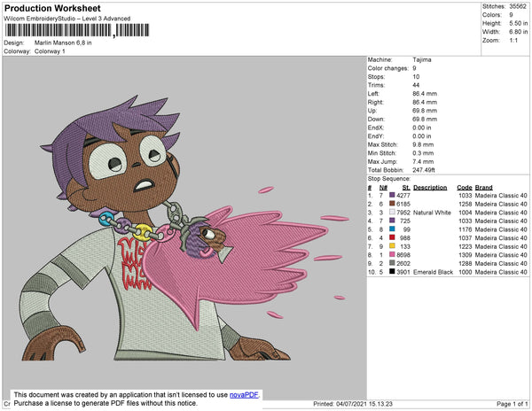Click thread code '1309' in row 8
Screen dimensions: 532x411
point(465,255)
